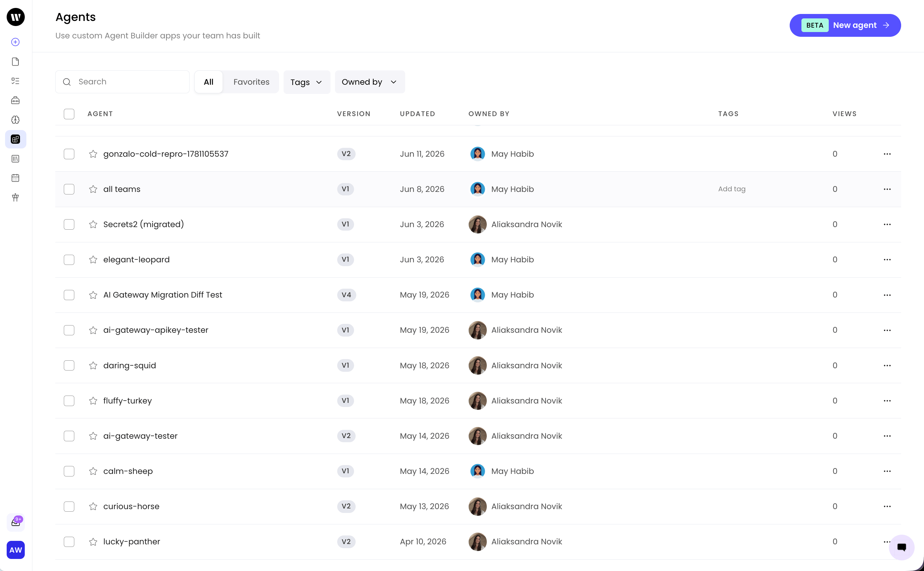This screenshot has width=924, height=571.
Task: Open the document icon in sidebar
Action: click(x=16, y=62)
